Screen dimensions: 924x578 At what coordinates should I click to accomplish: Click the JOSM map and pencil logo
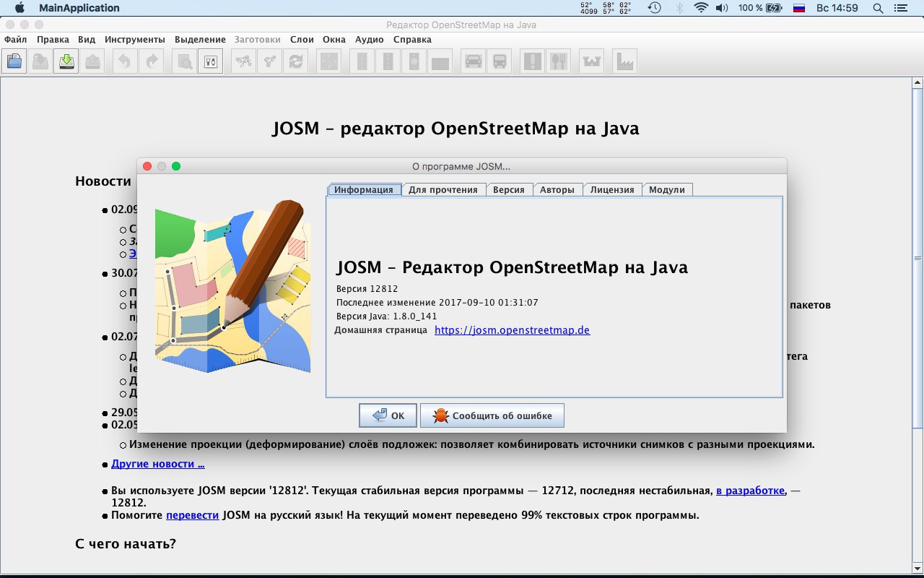[233, 287]
